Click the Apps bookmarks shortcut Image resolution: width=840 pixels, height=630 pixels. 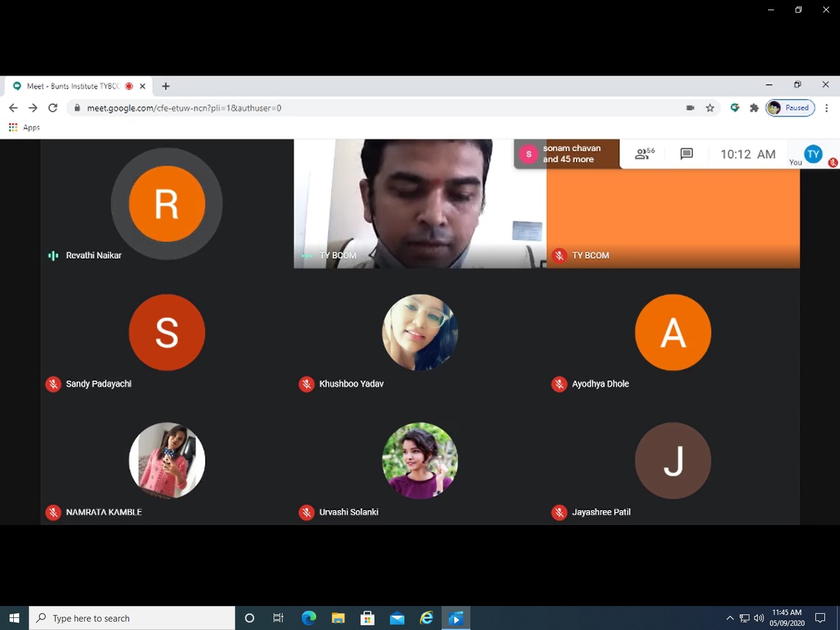(x=24, y=127)
